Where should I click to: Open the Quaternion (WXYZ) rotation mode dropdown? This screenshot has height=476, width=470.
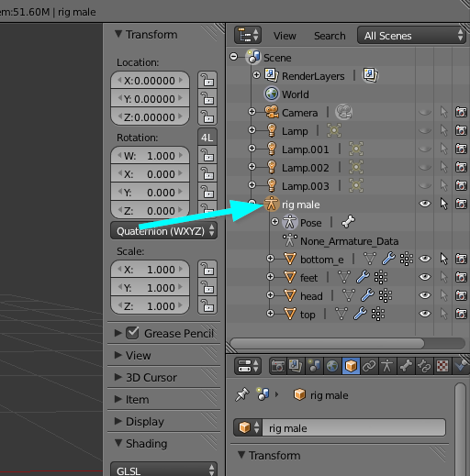(x=163, y=231)
